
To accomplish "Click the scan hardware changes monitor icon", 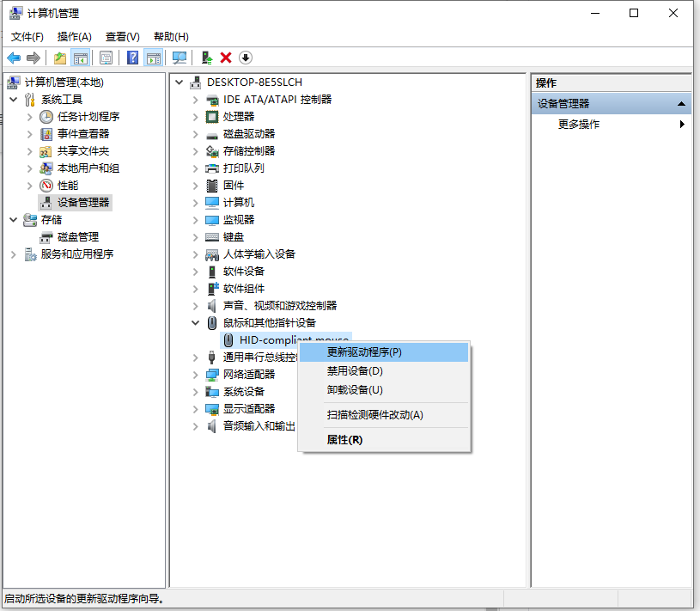I will (x=180, y=58).
